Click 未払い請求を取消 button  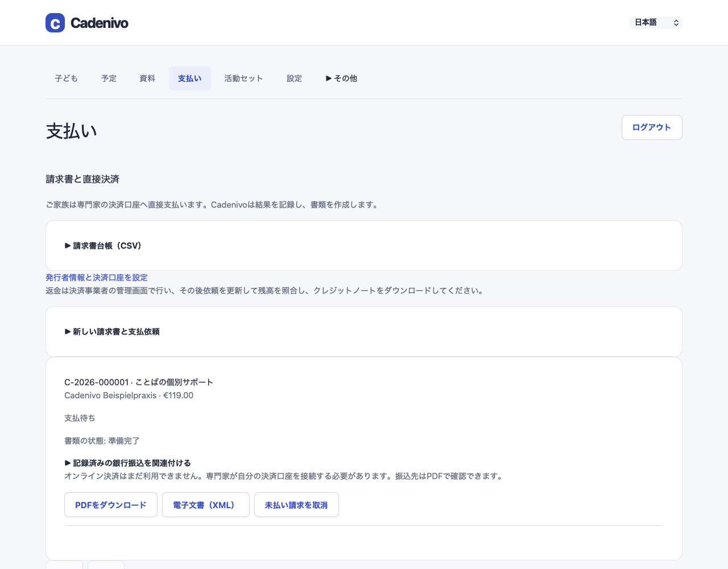point(296,505)
